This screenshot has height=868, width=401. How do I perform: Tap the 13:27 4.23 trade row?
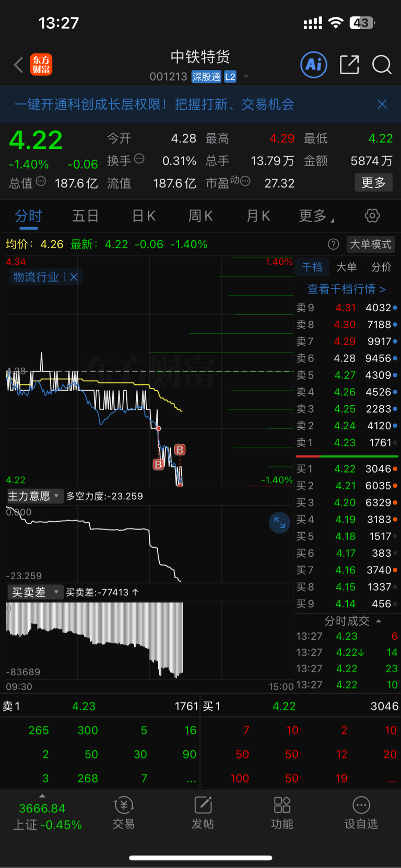(347, 636)
